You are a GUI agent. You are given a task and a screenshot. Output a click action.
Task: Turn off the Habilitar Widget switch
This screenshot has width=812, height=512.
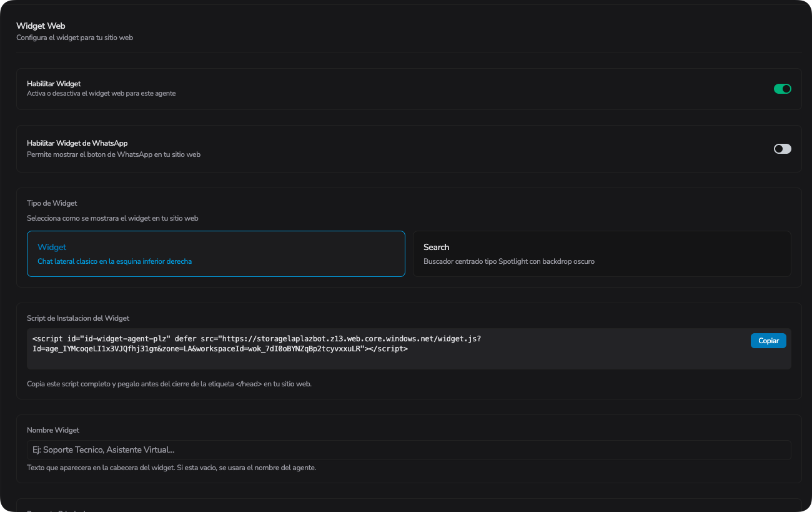783,89
